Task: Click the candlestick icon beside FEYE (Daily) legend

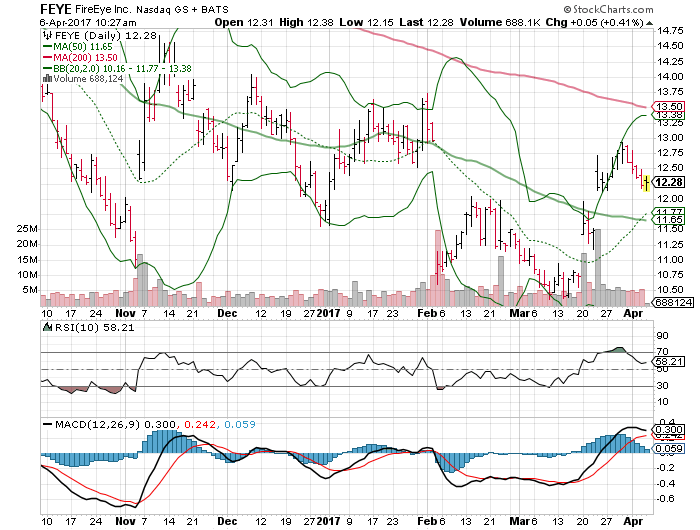Action: (47, 35)
